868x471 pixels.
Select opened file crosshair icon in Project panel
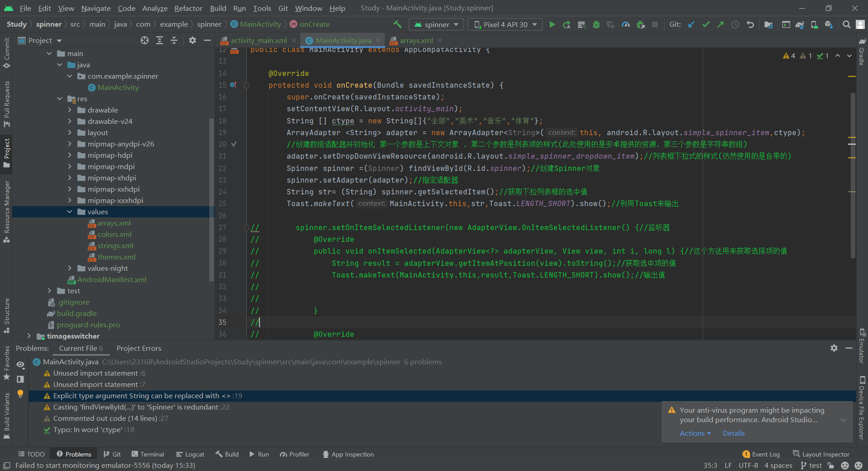pos(145,40)
